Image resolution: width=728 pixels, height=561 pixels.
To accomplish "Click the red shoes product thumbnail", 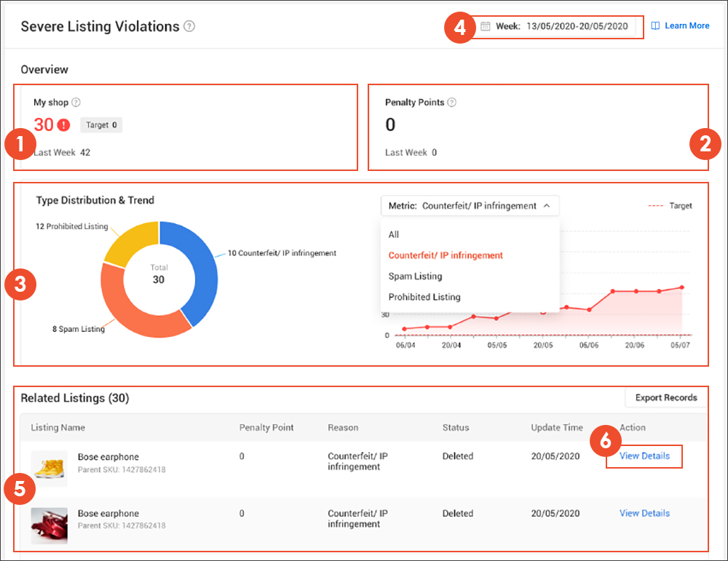I will pos(49,525).
